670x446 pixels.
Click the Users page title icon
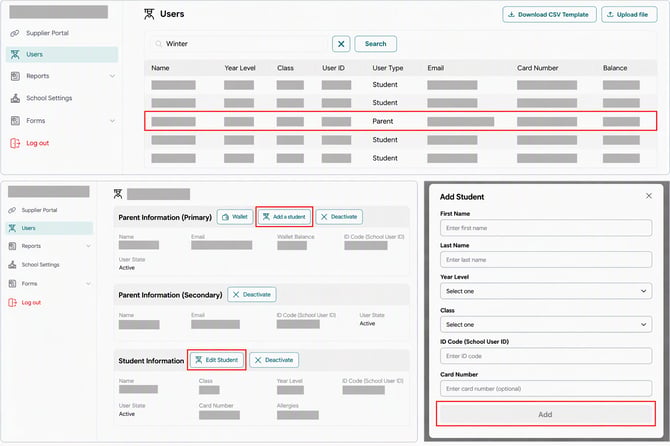149,14
